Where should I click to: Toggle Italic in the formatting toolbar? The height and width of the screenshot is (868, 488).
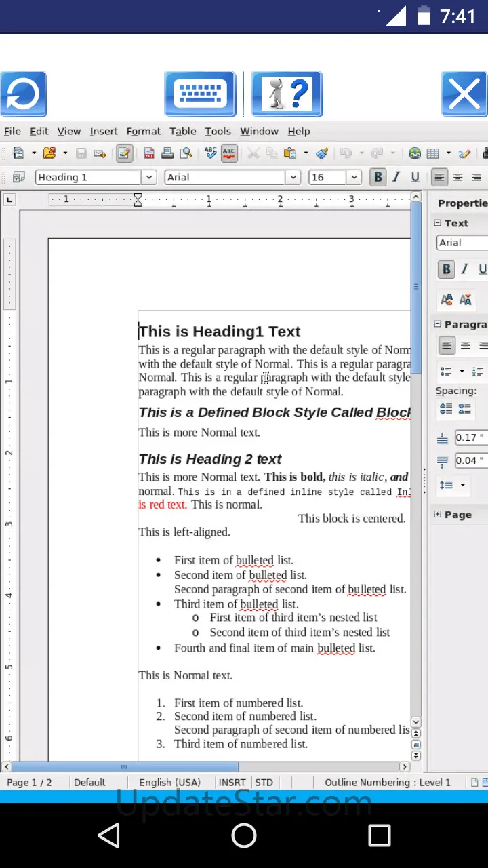point(396,178)
